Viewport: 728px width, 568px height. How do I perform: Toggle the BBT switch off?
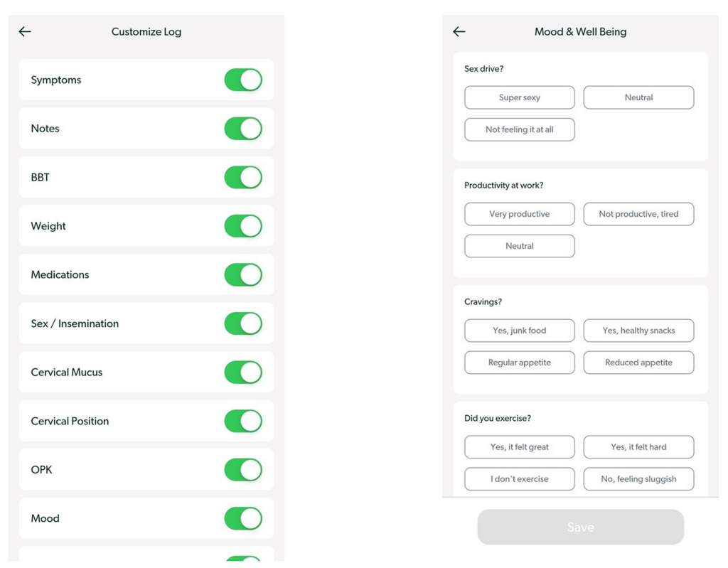243,178
